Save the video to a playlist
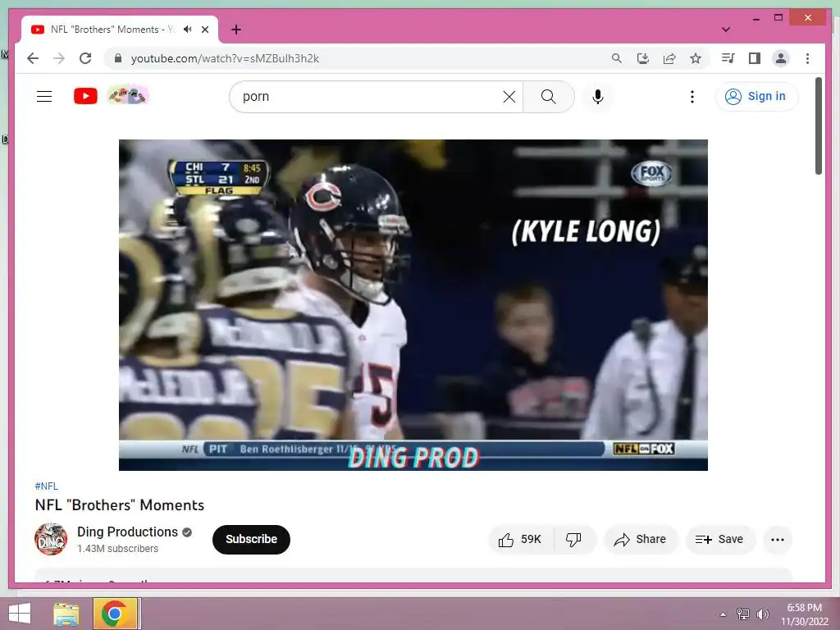 point(720,540)
